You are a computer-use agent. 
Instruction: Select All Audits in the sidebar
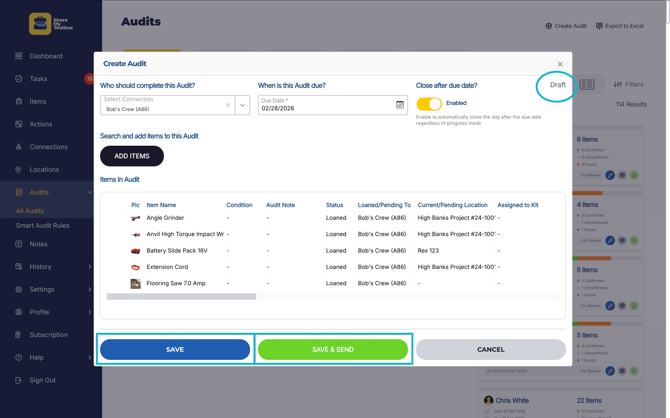(x=30, y=211)
